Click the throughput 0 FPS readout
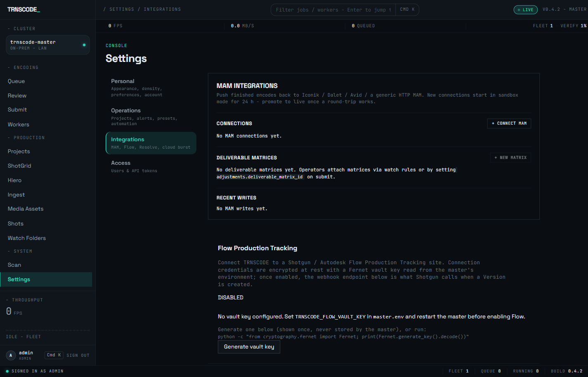 (x=14, y=311)
